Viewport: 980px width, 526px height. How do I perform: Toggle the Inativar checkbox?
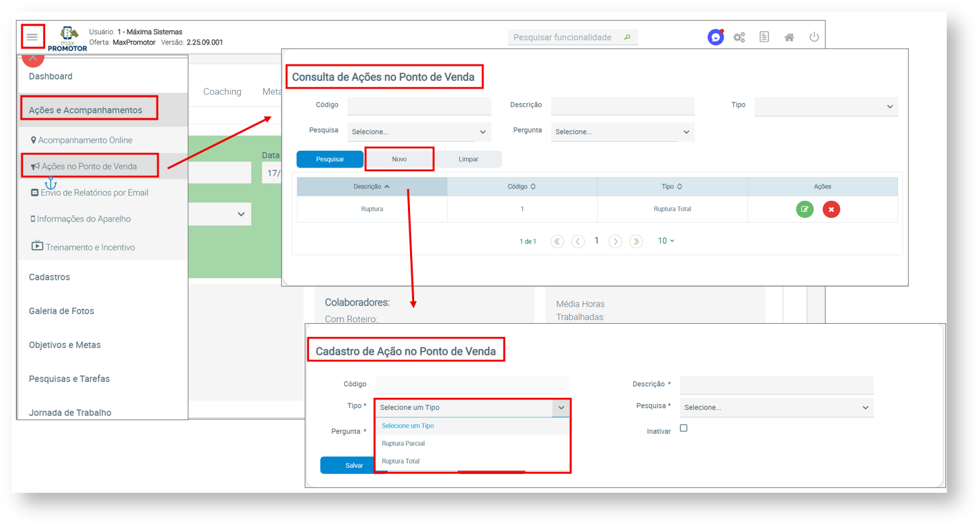(684, 428)
